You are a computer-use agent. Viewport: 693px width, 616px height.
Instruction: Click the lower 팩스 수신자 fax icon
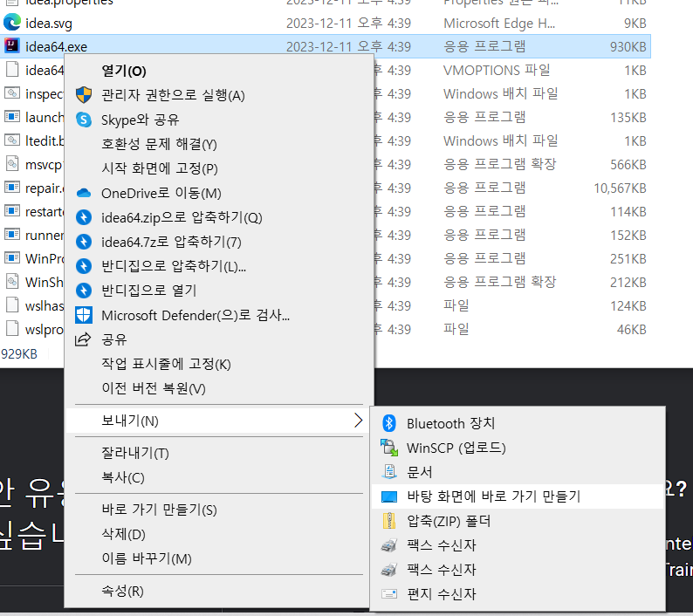(389, 570)
